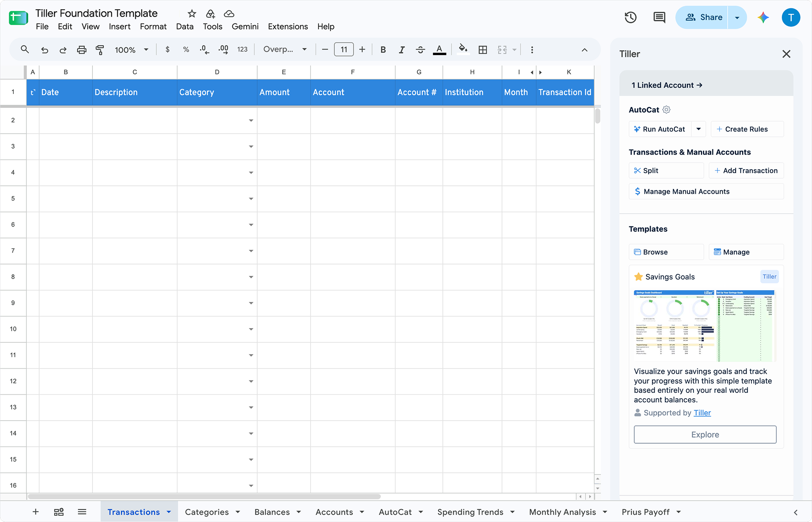Viewport: 812px width, 522px height.
Task: Open AutoCat settings gear
Action: (x=666, y=110)
